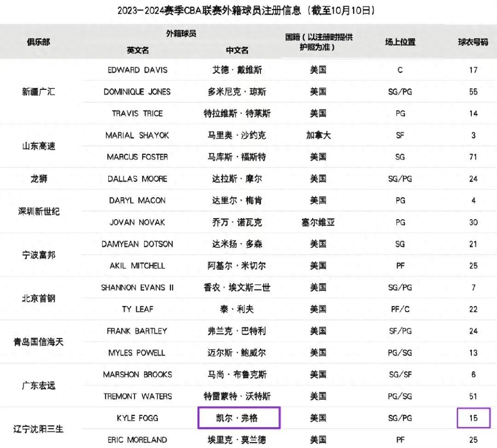Click the 中文名 sub-header

237,50
